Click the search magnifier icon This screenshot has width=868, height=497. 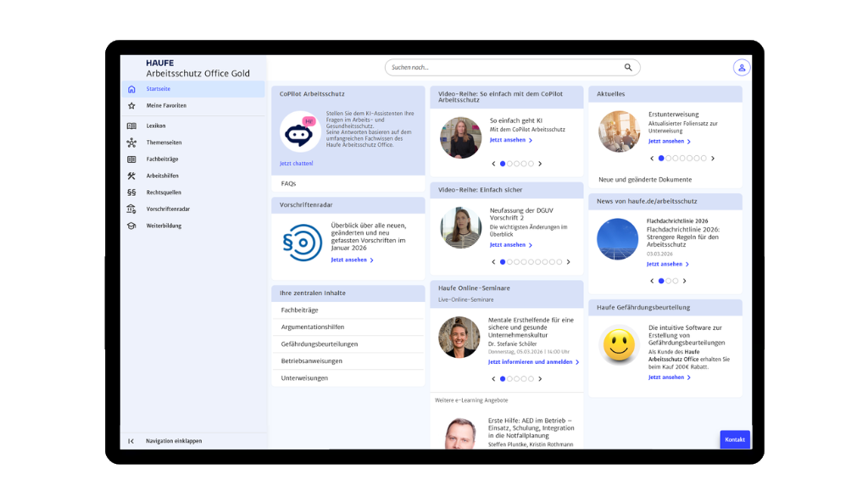point(628,67)
